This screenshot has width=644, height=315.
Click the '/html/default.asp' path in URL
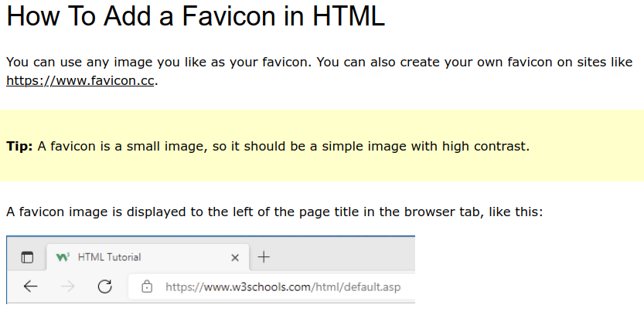[356, 287]
